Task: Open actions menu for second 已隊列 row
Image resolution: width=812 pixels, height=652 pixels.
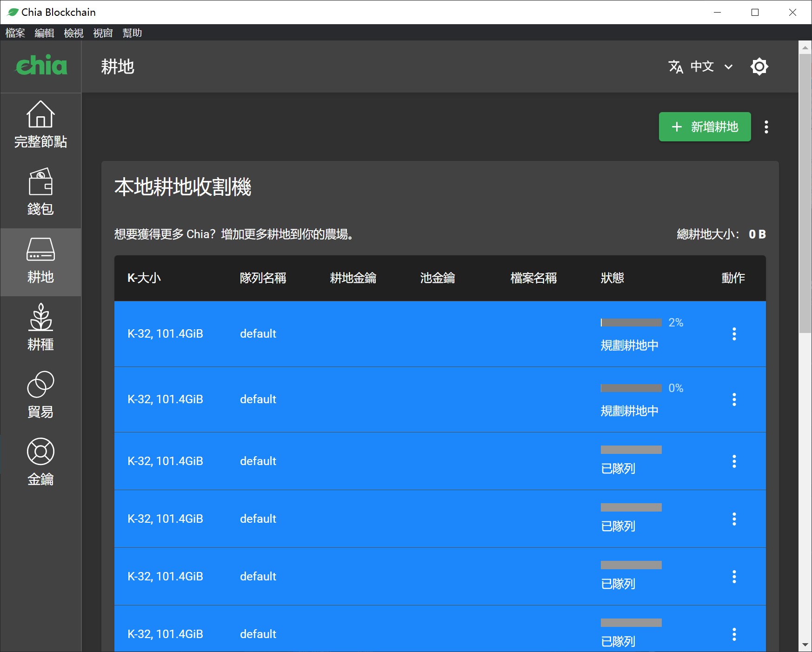Action: [734, 519]
